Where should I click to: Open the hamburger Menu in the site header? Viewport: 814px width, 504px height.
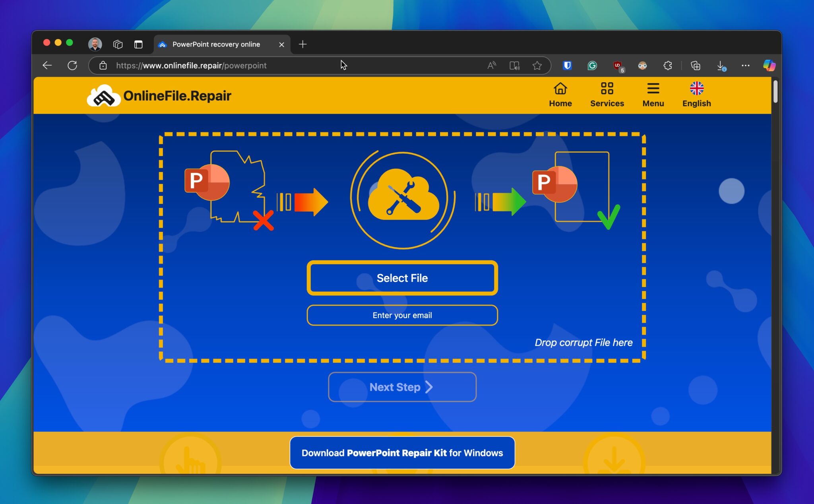[x=653, y=94]
